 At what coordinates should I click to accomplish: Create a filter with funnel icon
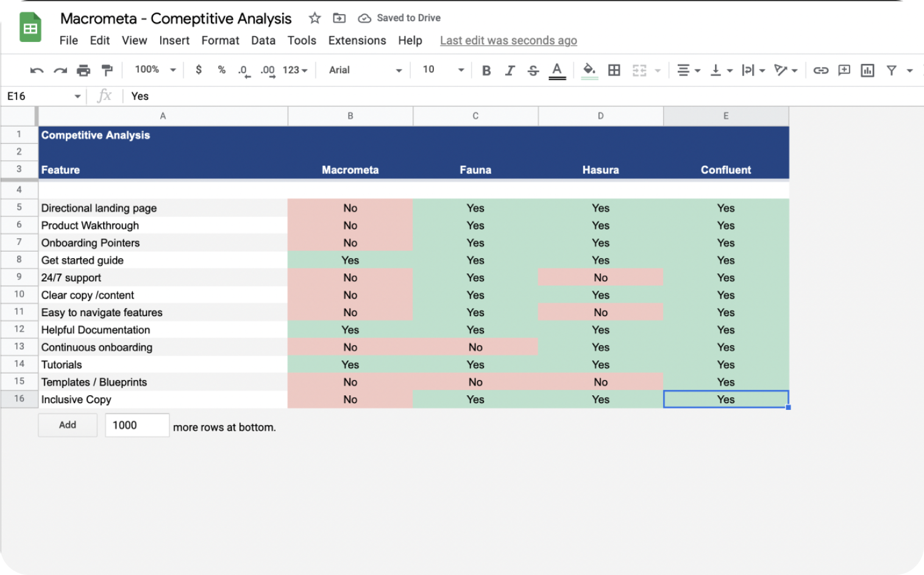[x=891, y=71]
